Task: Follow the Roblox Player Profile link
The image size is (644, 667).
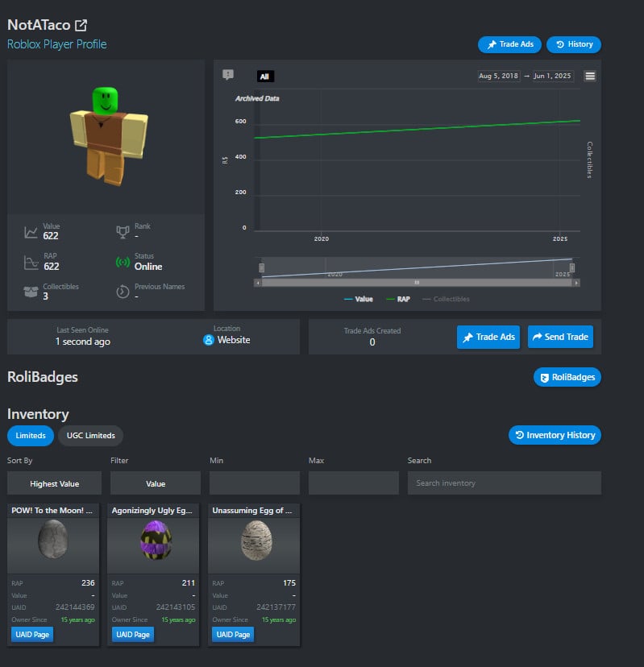Action: point(57,44)
